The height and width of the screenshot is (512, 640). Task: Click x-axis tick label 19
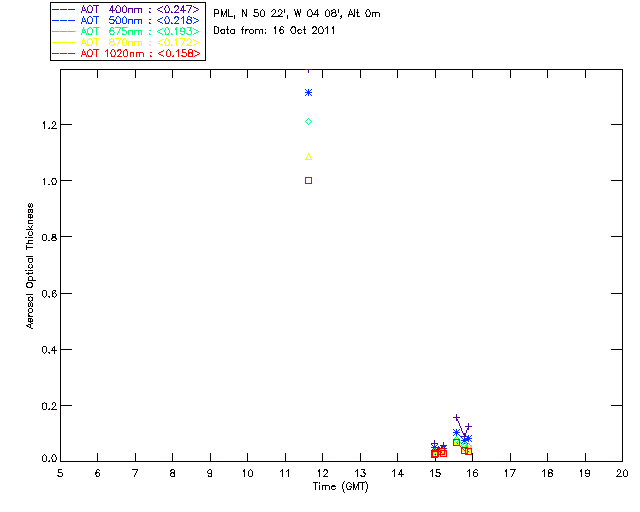pyautogui.click(x=585, y=474)
